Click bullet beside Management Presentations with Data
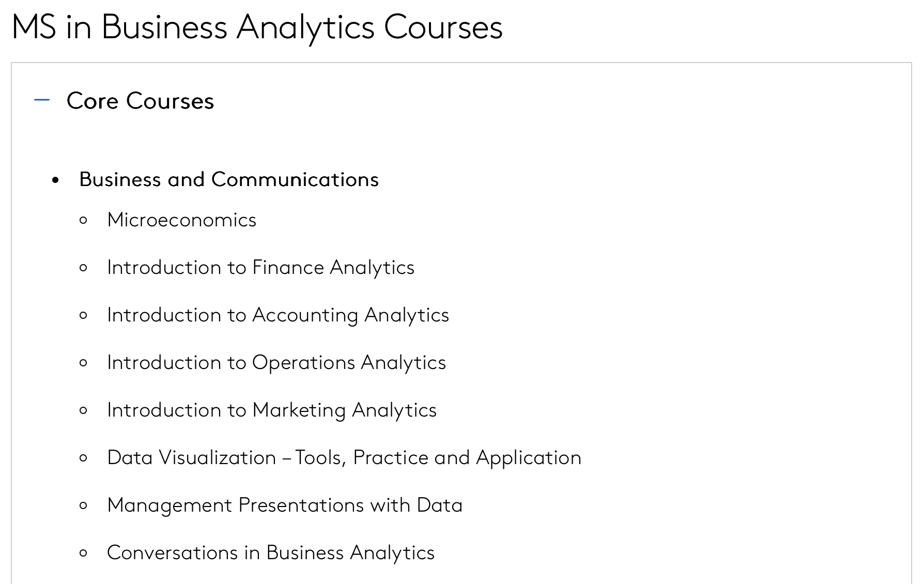This screenshot has width=924, height=584. [x=84, y=506]
